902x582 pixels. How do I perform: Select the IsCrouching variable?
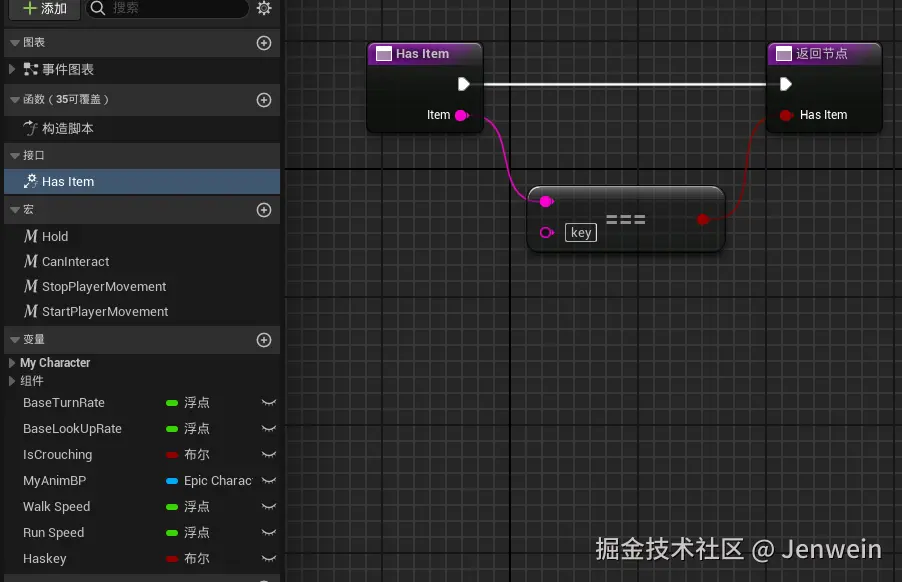(x=58, y=454)
